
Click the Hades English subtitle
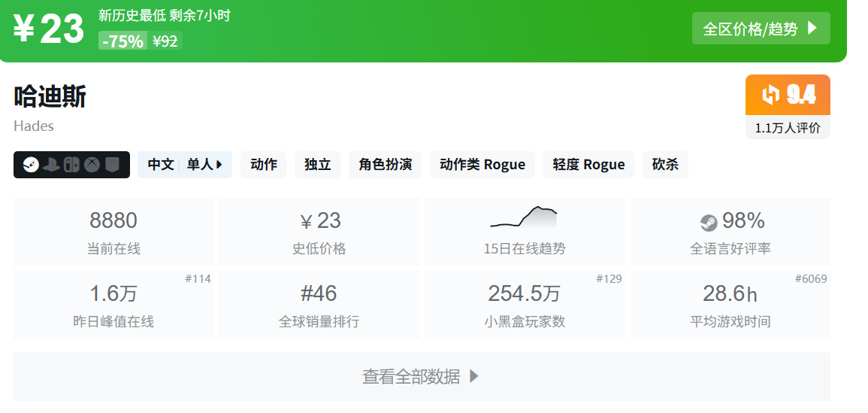click(x=34, y=126)
